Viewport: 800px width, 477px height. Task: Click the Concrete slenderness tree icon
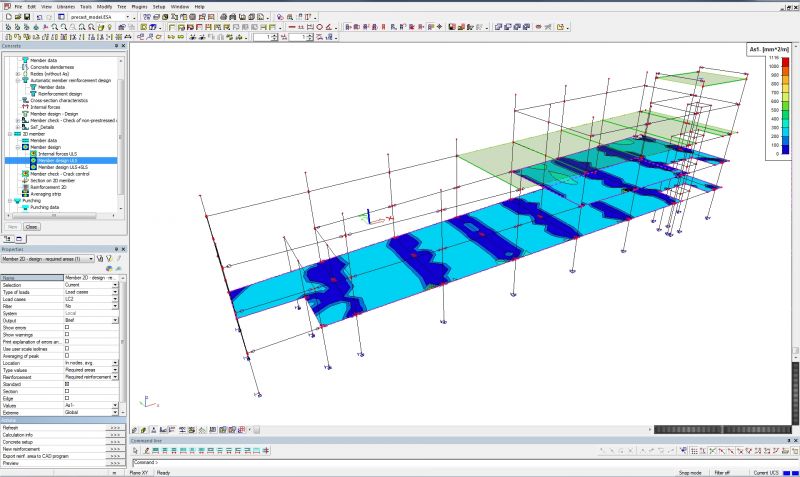coord(25,67)
